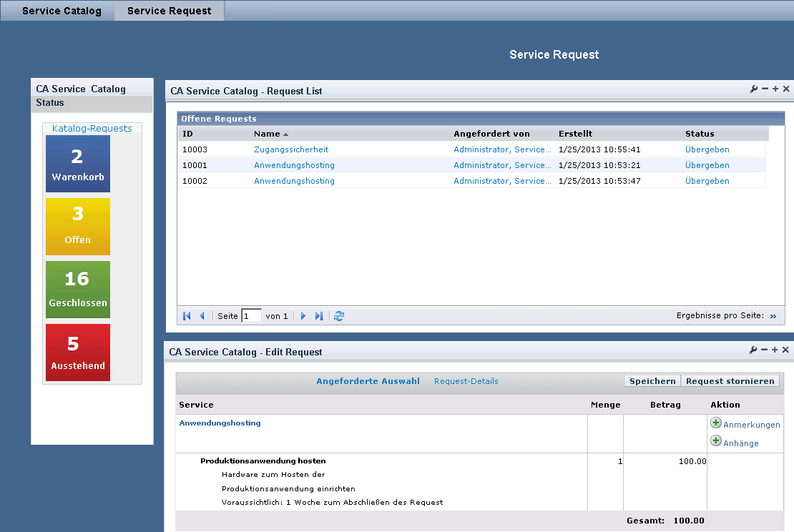Go to next page of requests

(x=303, y=316)
